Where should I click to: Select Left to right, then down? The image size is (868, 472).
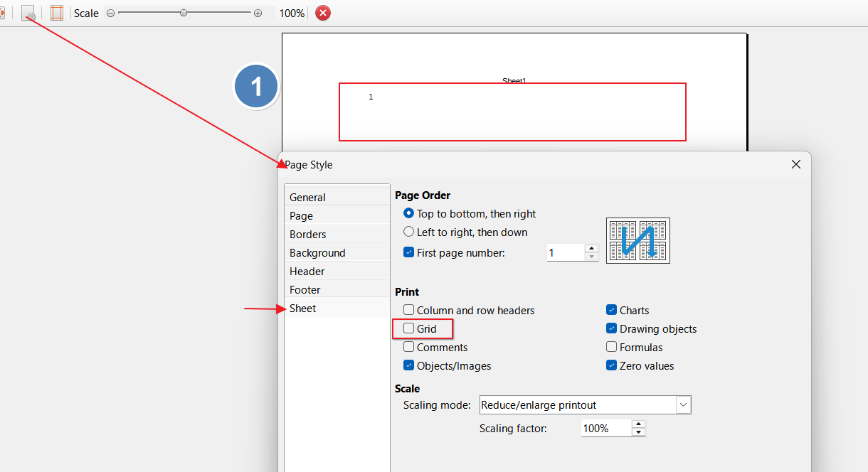click(409, 232)
